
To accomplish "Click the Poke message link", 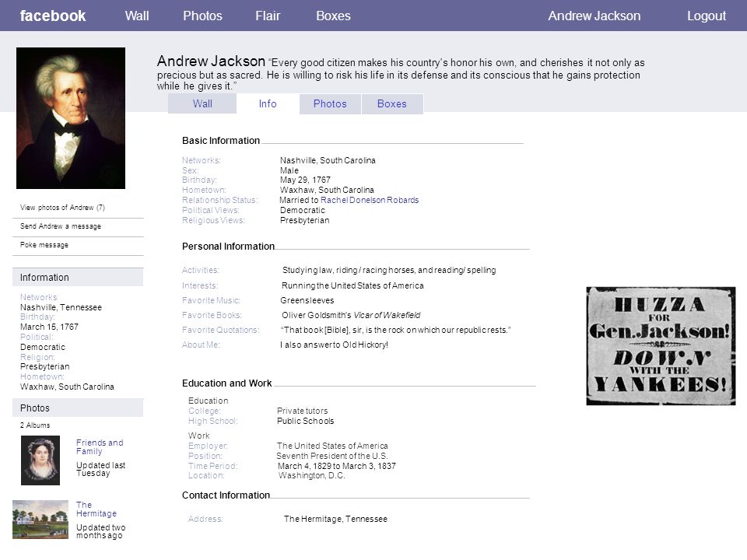I will (44, 245).
